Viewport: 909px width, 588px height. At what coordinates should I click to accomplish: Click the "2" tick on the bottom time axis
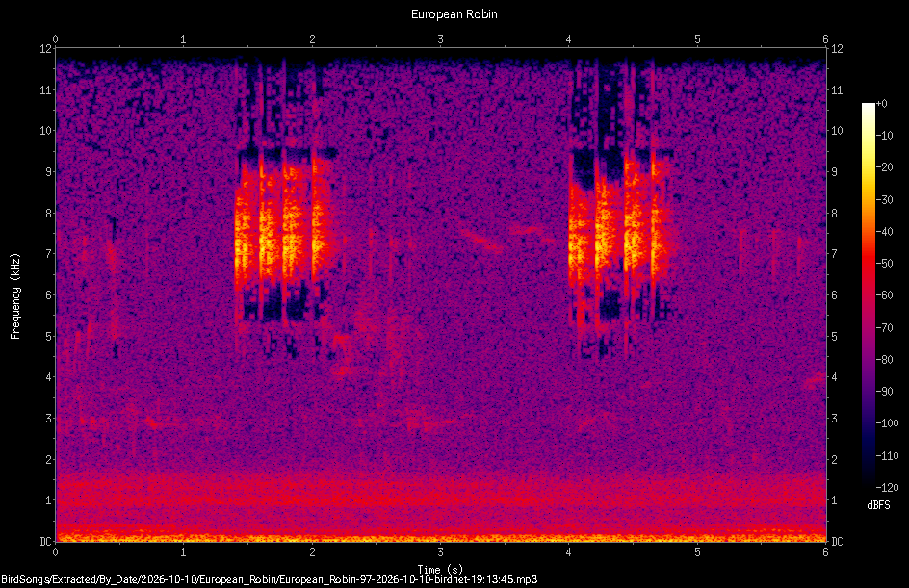tap(312, 552)
